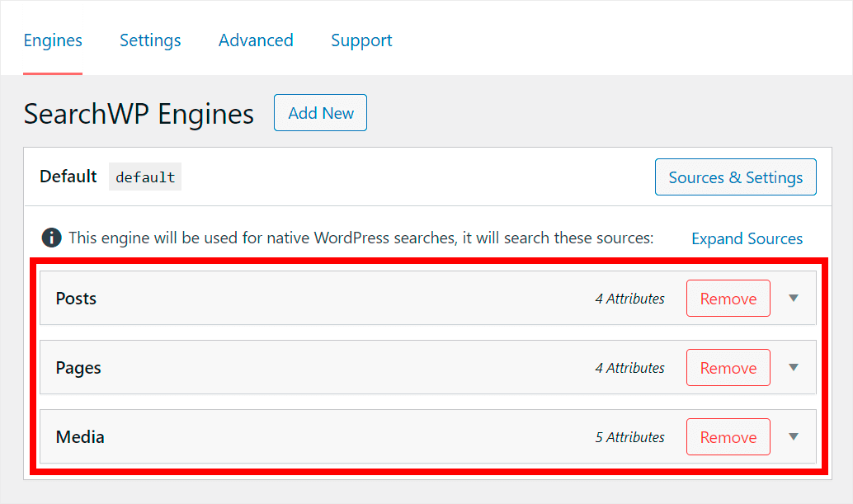Click '4 Attributes' in Posts row
This screenshot has width=853, height=504.
[630, 299]
